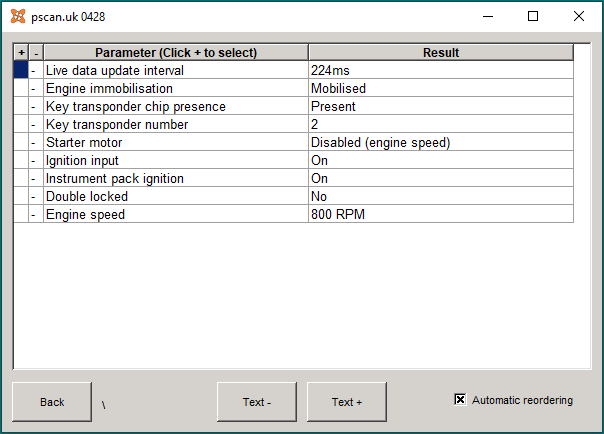Screen dimensions: 604x434
Task: Click the pscan.uk app icon in title bar
Action: click(x=18, y=16)
